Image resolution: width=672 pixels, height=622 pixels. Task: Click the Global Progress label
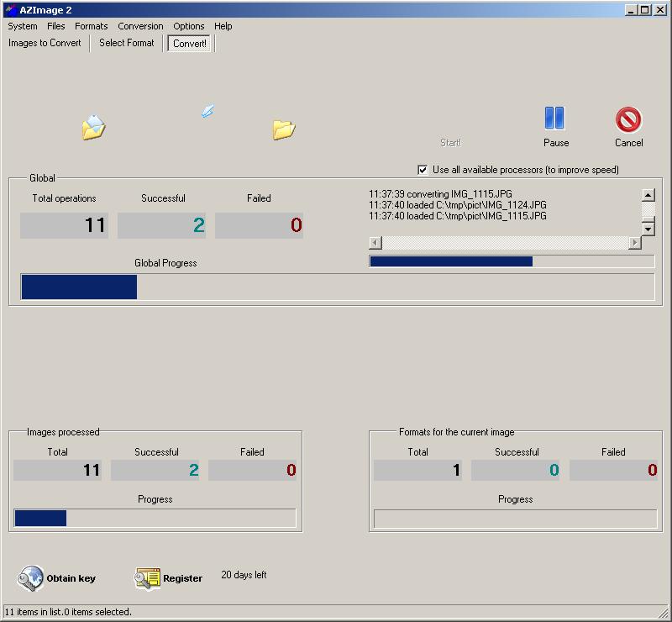coord(165,263)
